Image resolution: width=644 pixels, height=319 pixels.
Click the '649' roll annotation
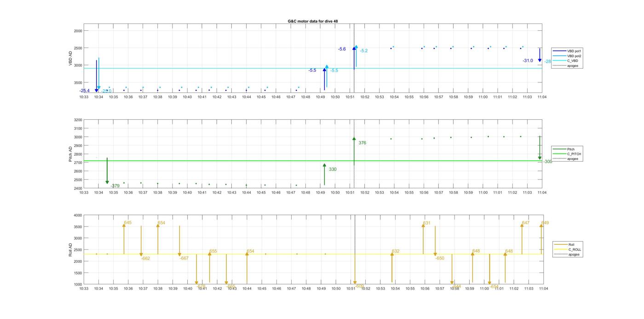545,223
